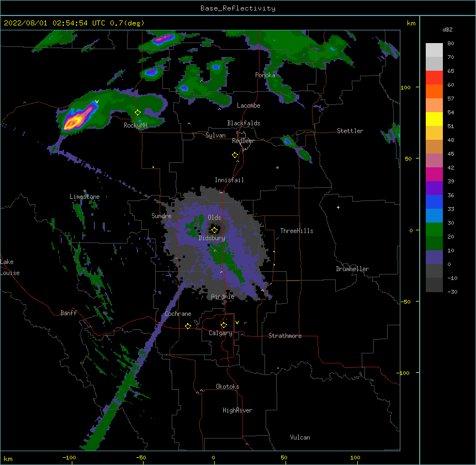Image resolution: width=476 pixels, height=465 pixels.
Task: Click the Sylvan label
Action: [215, 135]
